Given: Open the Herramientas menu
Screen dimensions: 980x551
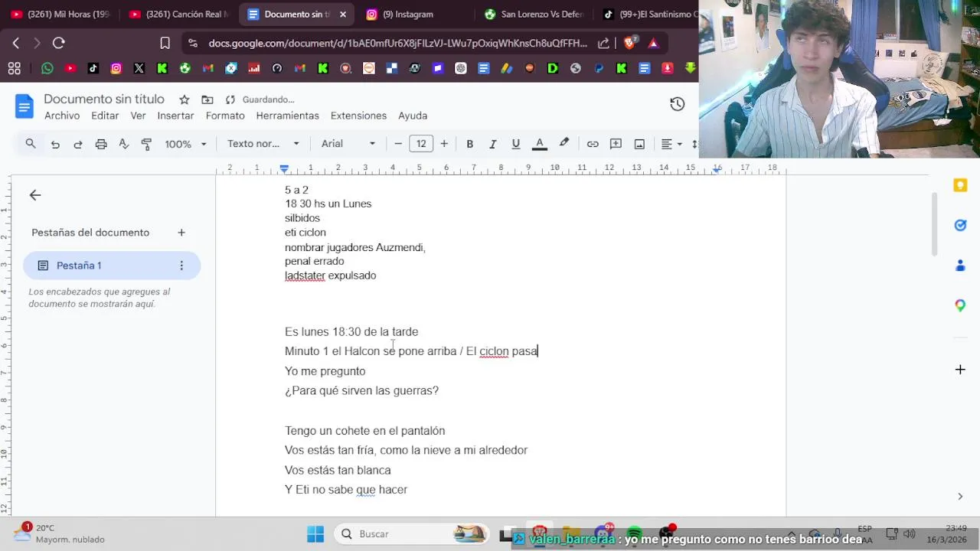Looking at the screenshot, I should (287, 116).
